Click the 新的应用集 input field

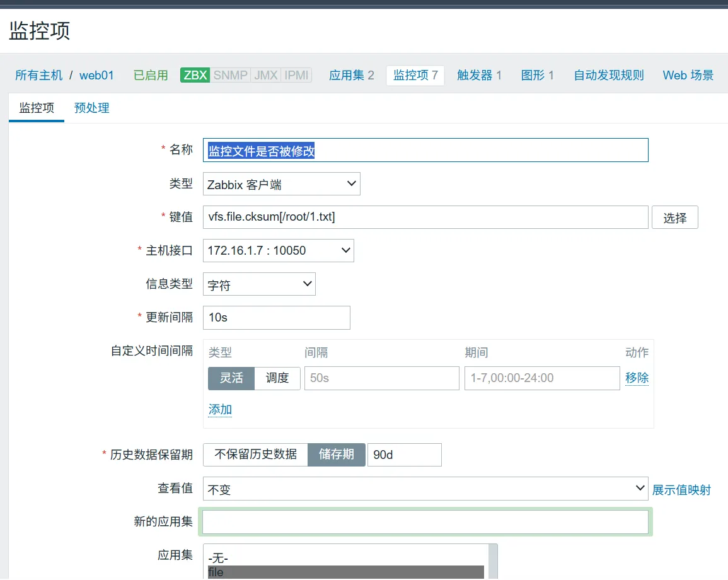pyautogui.click(x=425, y=522)
